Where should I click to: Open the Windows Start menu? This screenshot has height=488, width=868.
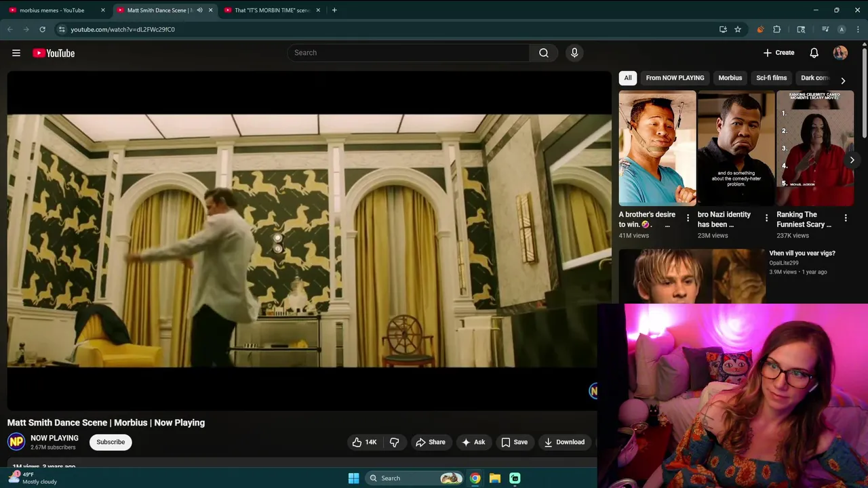click(353, 478)
